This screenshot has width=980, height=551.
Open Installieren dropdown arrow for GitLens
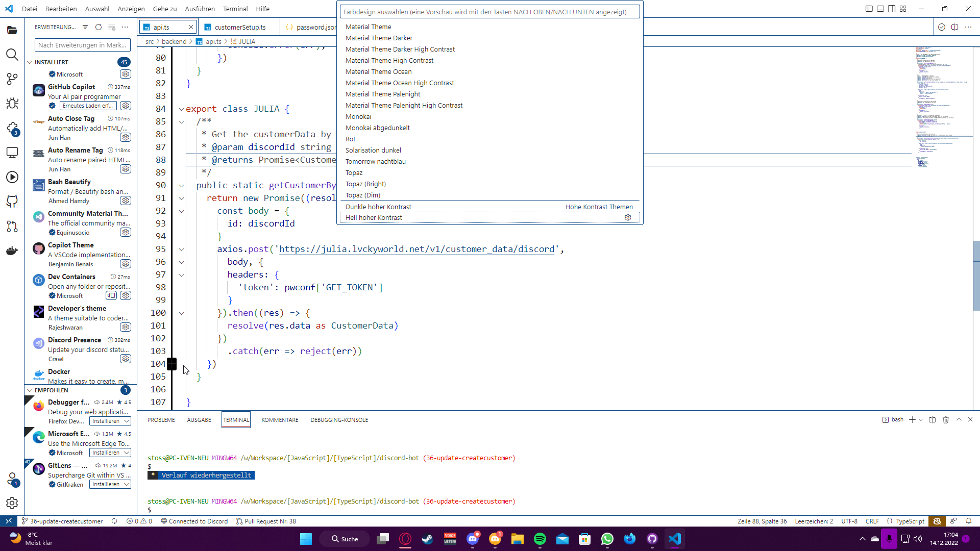coord(127,484)
